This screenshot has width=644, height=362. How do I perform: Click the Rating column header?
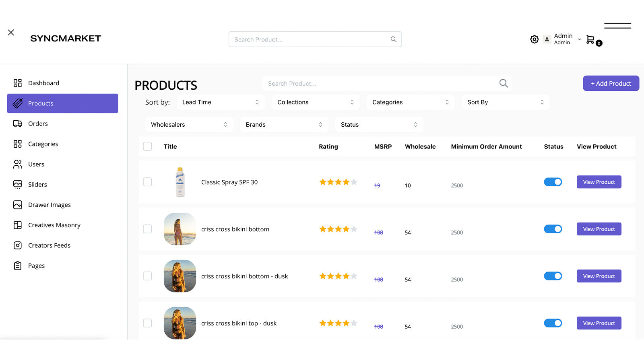click(328, 147)
